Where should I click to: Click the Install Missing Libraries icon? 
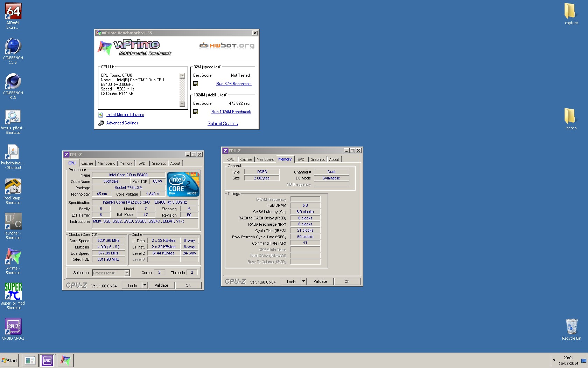pyautogui.click(x=101, y=115)
